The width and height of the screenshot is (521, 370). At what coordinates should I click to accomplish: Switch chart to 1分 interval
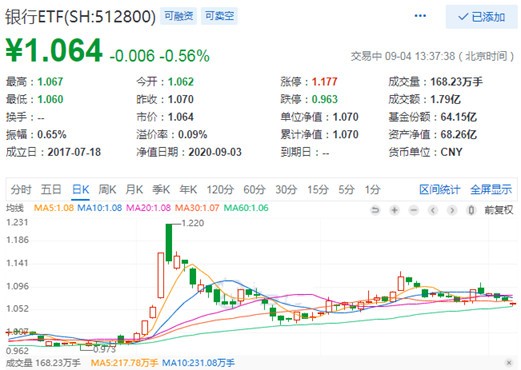(x=372, y=189)
